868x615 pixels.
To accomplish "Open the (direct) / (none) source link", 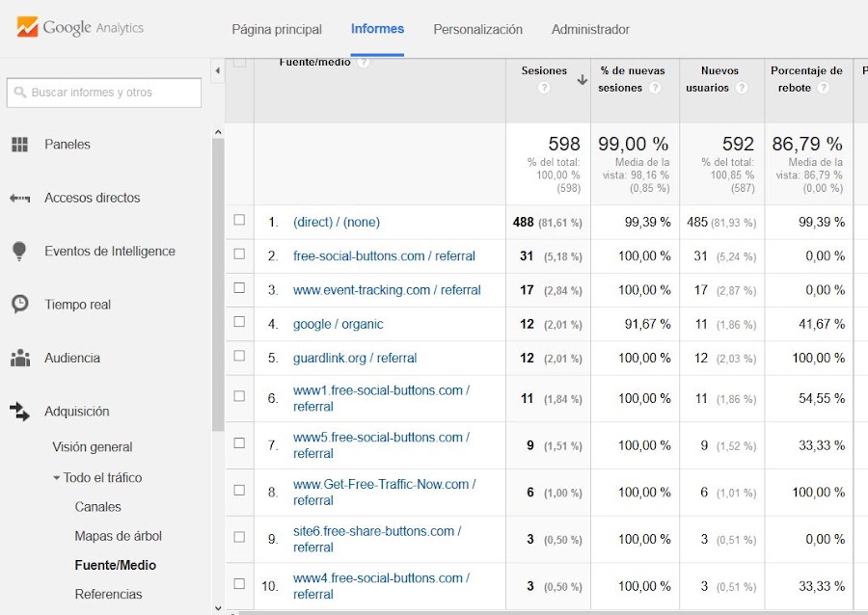I will [x=337, y=223].
